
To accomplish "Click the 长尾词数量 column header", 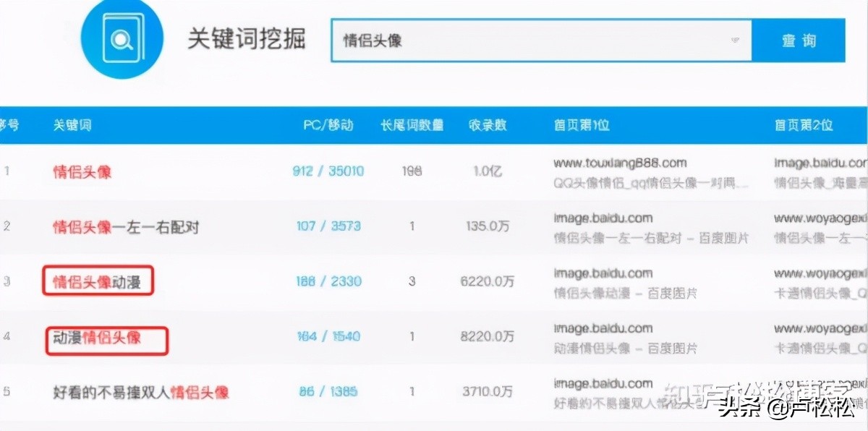I will (413, 124).
